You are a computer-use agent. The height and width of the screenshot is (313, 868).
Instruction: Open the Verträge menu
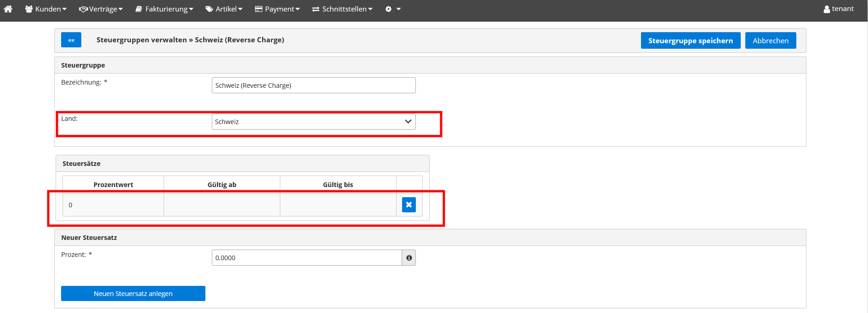(x=101, y=9)
